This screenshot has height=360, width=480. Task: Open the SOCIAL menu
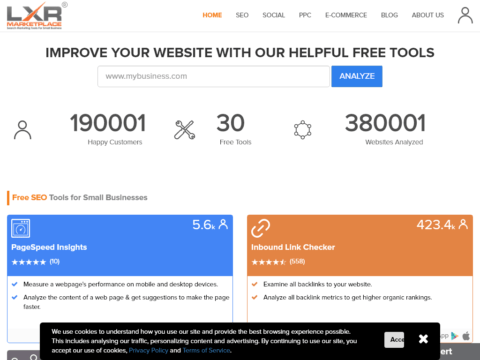[273, 15]
